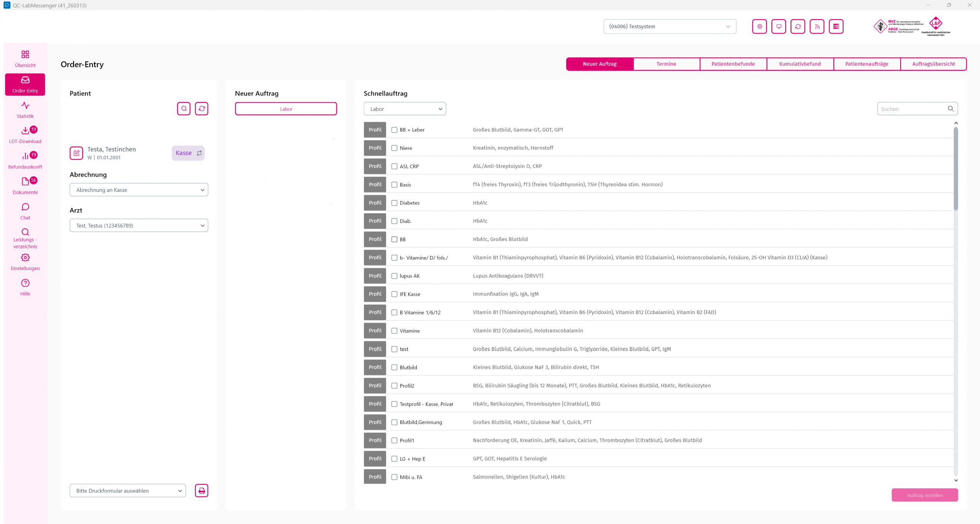Click the patient search magnifier icon
The width and height of the screenshot is (980, 524).
click(x=184, y=109)
